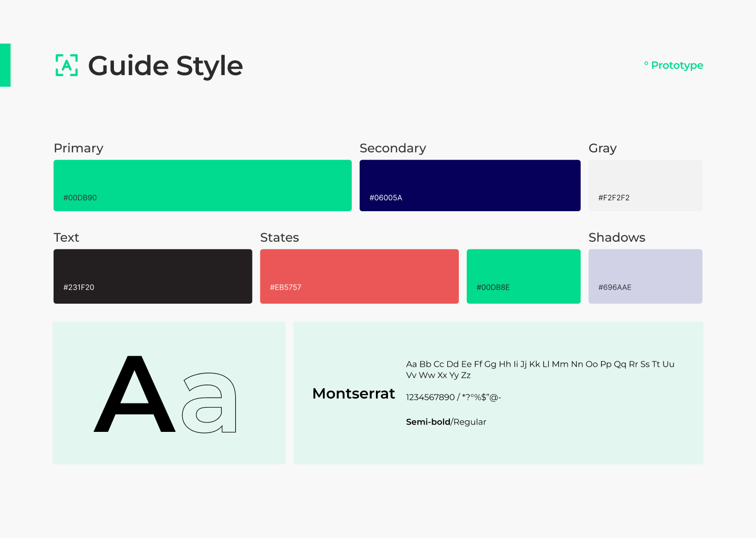Screen dimensions: 756x538
Task: Pick the Gray #F2F2F2 swatch
Action: [x=645, y=185]
